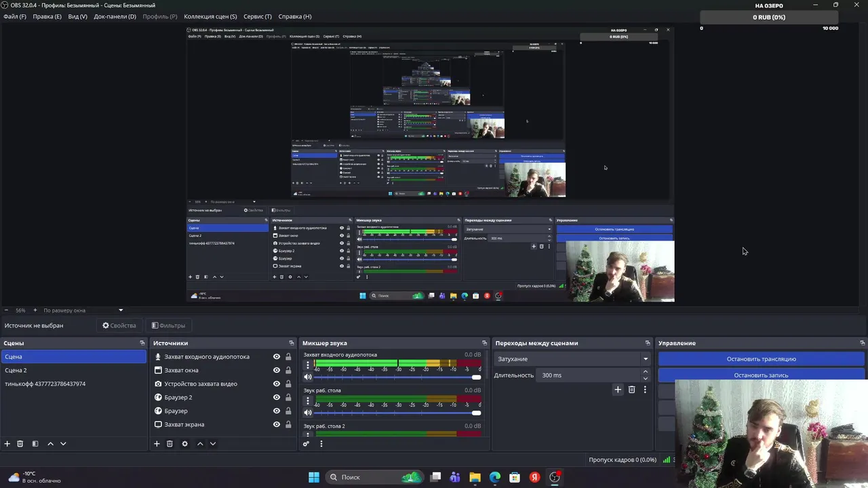Image resolution: width=868 pixels, height=488 pixels.
Task: Zoom out preview with minus icon
Action: point(7,310)
